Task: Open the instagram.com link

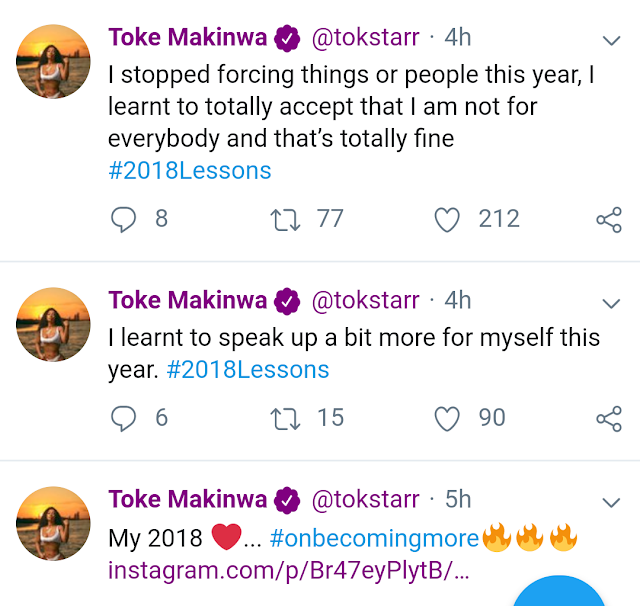Action: coord(288,573)
